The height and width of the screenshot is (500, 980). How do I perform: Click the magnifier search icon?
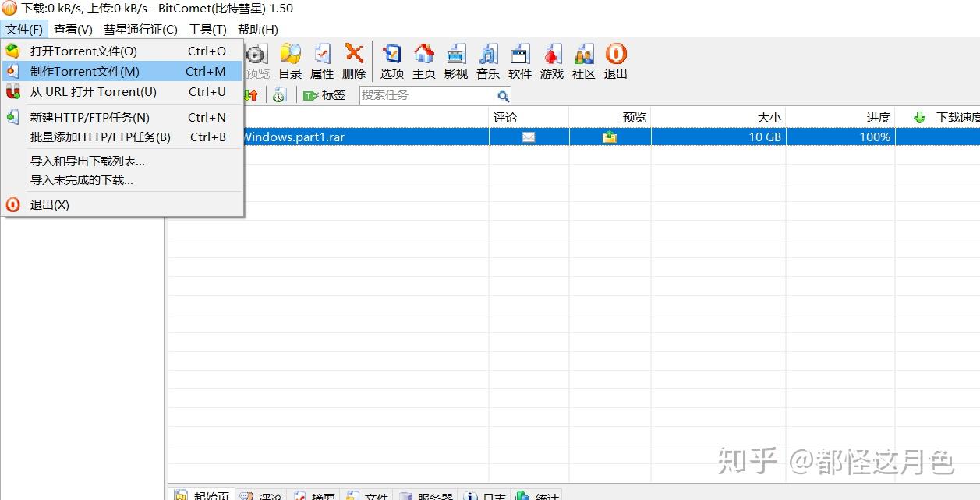pos(503,96)
